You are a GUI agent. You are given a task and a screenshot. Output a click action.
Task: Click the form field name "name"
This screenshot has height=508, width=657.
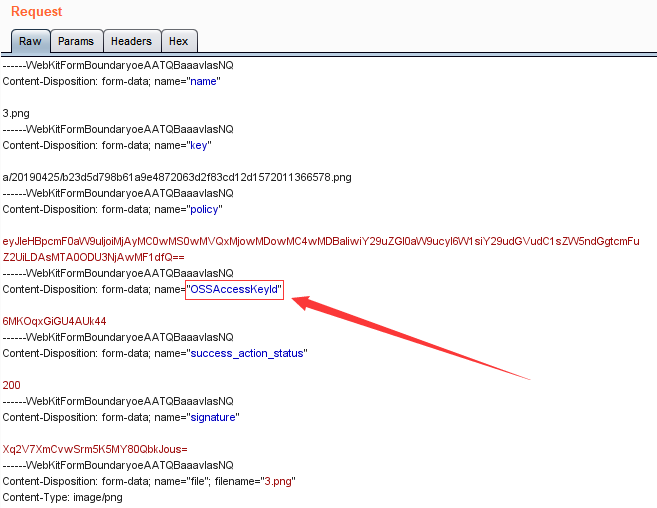[203, 81]
